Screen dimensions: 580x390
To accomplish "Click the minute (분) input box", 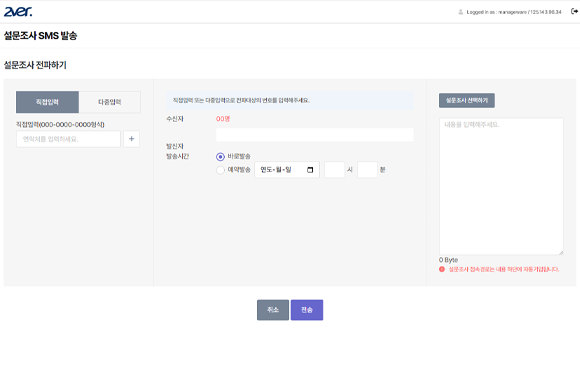I will click(367, 170).
